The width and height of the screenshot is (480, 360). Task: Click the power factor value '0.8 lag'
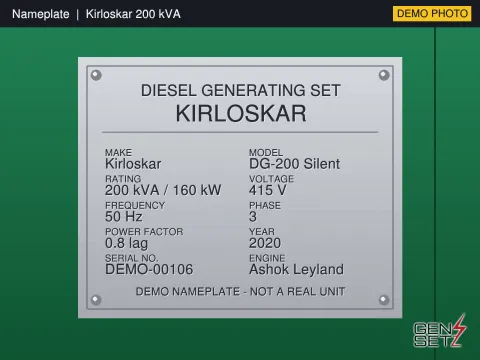coord(126,243)
